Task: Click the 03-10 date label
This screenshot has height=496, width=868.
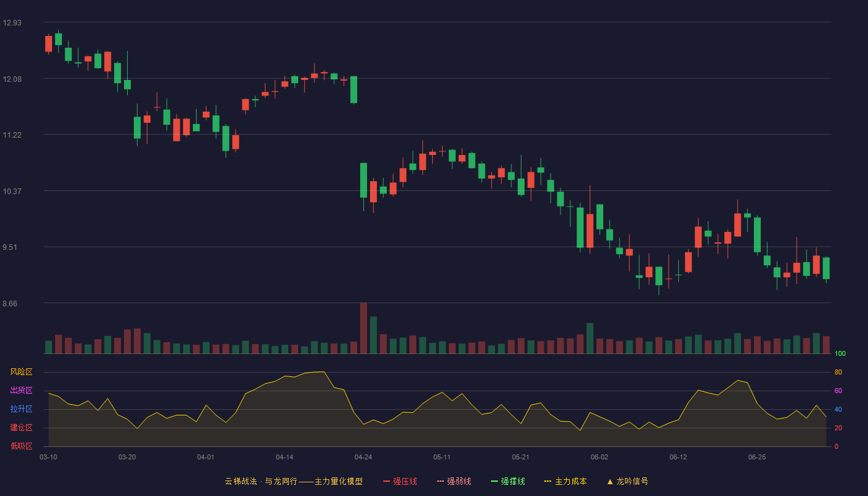Action: tap(48, 457)
